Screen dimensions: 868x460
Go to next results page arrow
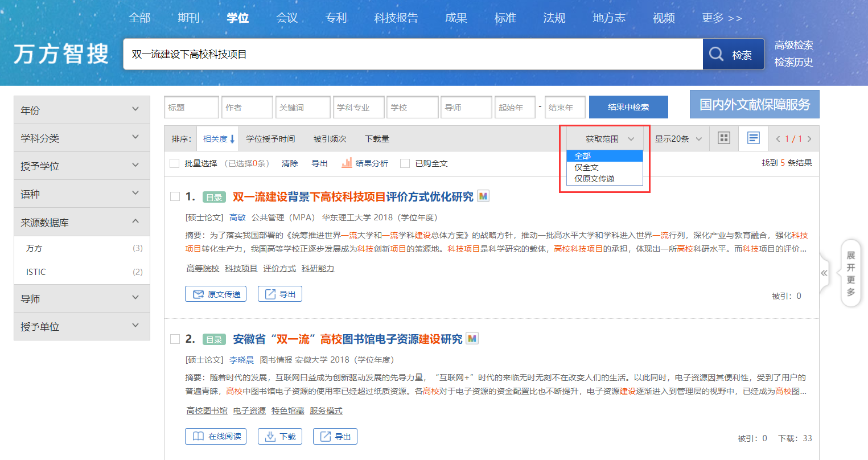(x=809, y=139)
